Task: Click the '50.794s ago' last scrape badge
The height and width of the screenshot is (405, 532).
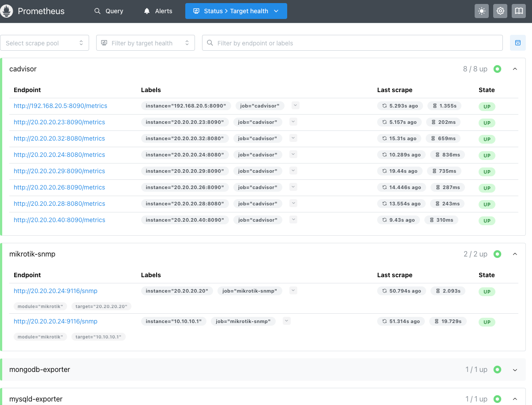Action: coord(401,291)
